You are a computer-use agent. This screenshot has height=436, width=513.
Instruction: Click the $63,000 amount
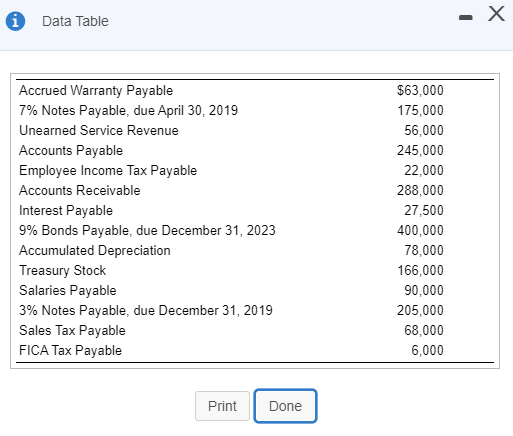(x=420, y=90)
